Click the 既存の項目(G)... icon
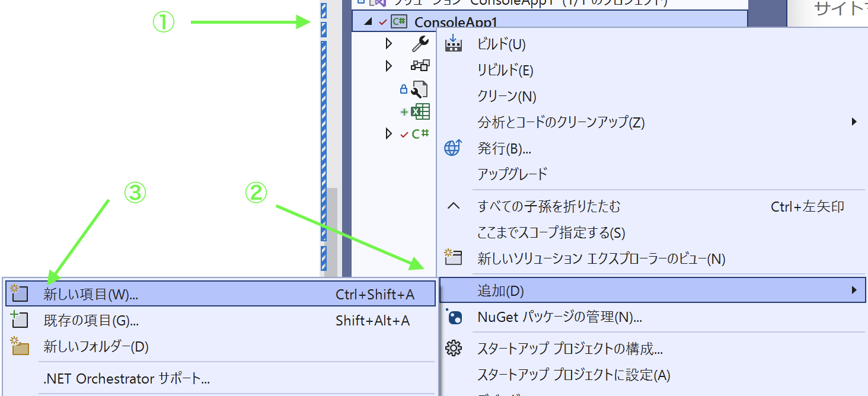The width and height of the screenshot is (868, 396). click(x=20, y=320)
